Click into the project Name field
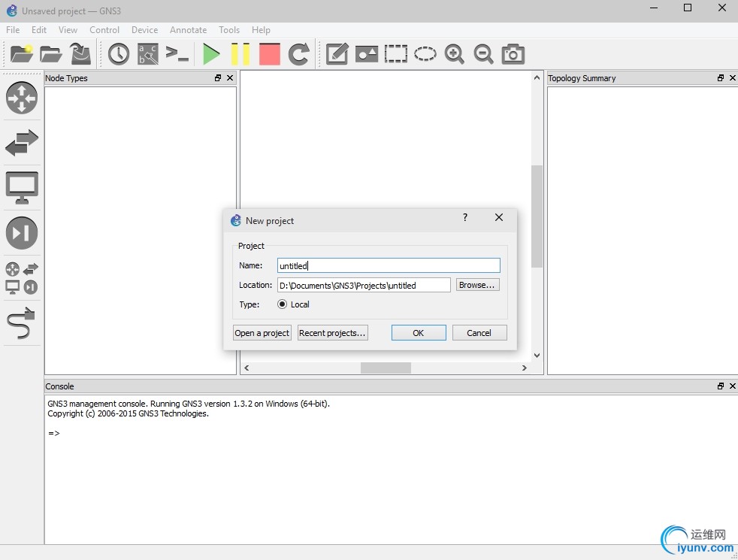 coord(389,265)
